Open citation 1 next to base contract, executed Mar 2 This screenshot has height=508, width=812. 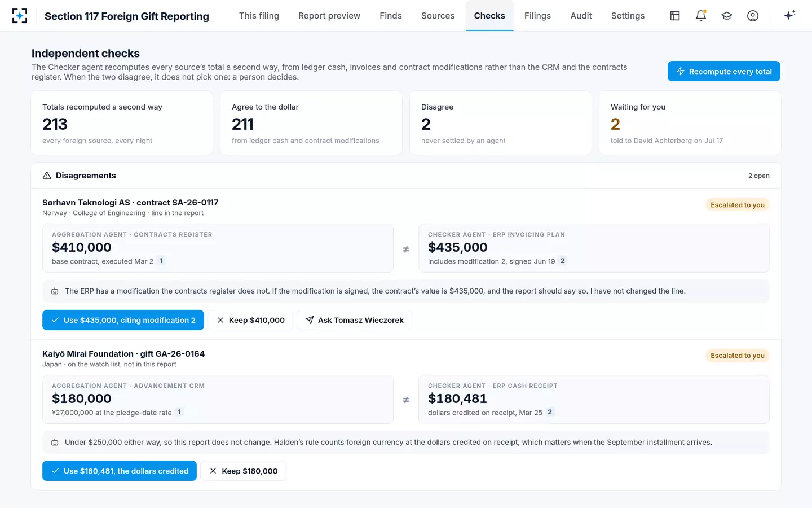pos(161,261)
